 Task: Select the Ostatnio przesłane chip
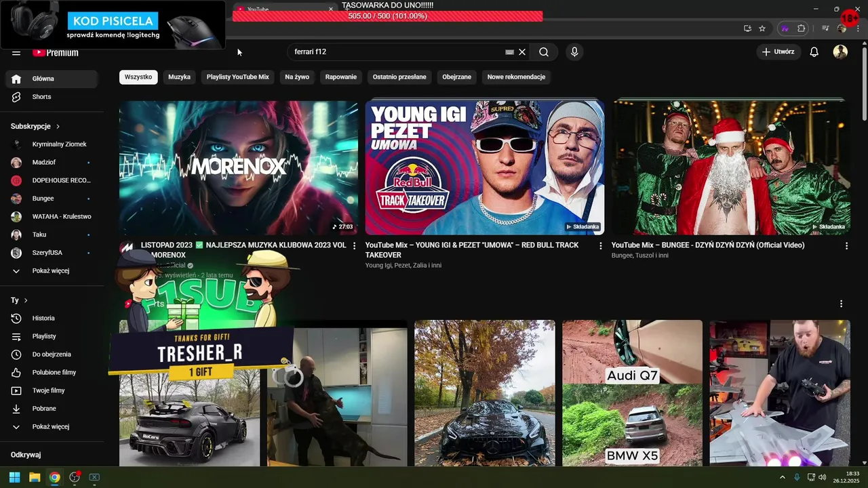pos(399,77)
